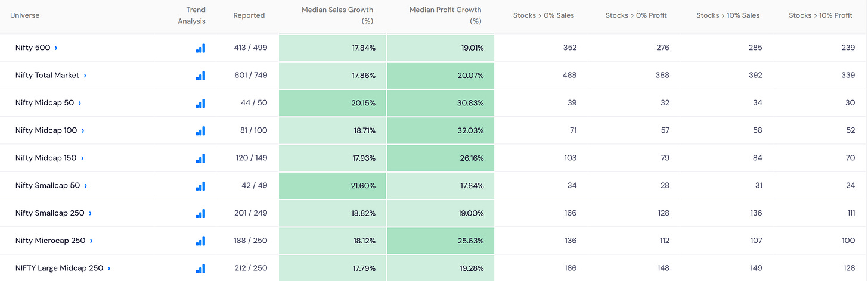Sort by Median Profit Growth column header
868x281 pixels.
[445, 15]
